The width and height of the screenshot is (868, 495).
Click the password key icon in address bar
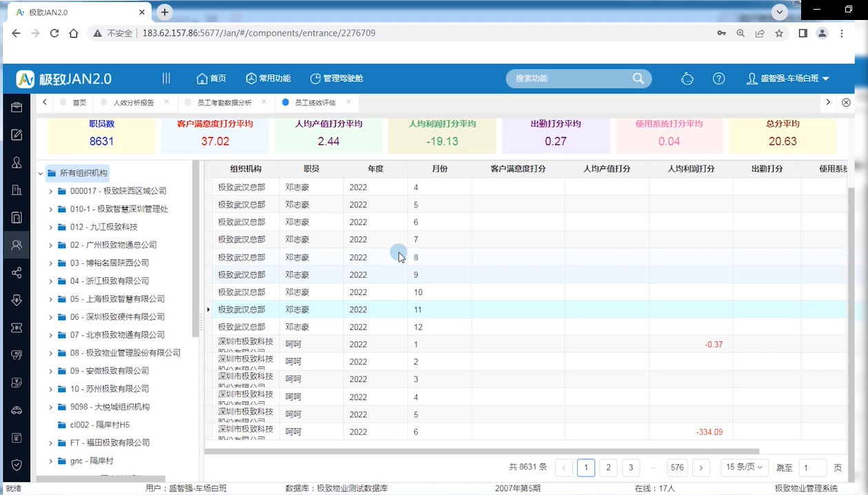click(x=721, y=33)
